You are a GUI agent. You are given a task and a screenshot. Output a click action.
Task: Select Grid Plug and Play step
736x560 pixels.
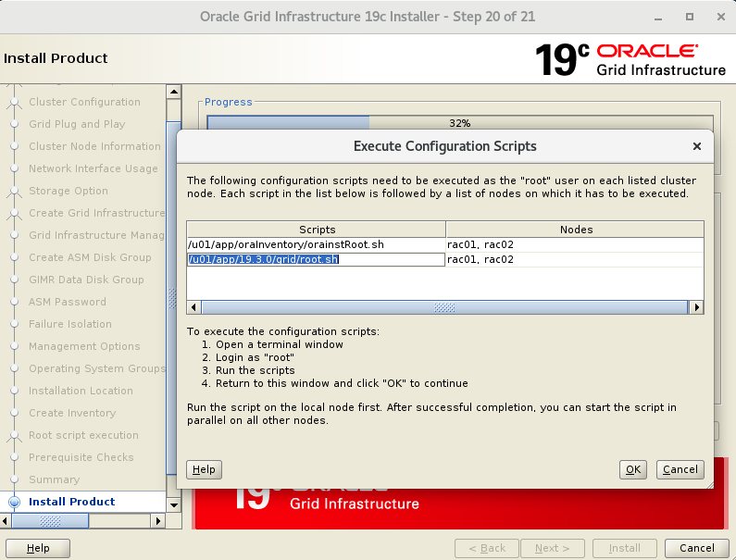click(x=77, y=124)
